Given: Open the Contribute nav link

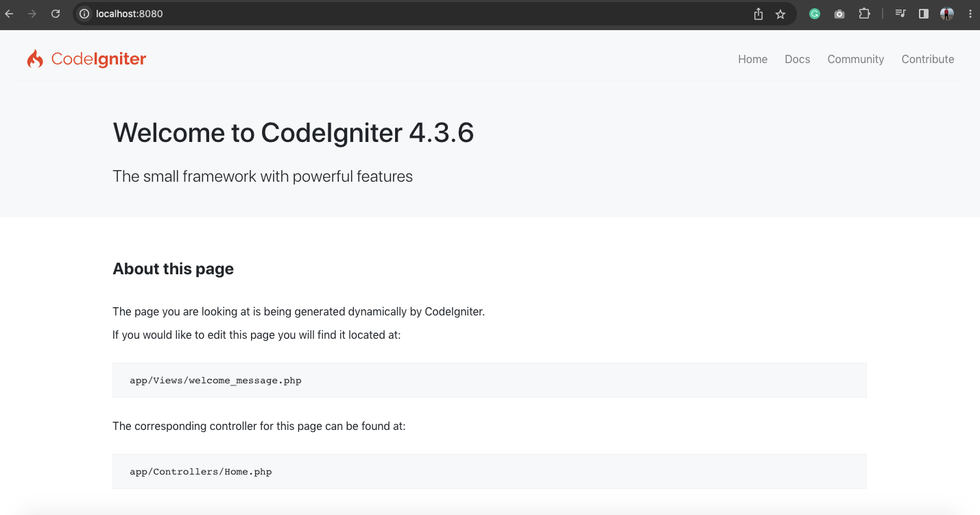Looking at the screenshot, I should [x=928, y=59].
